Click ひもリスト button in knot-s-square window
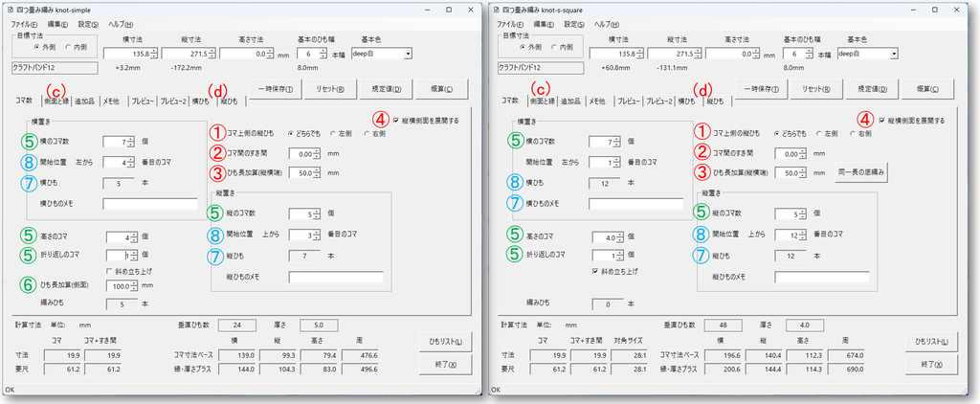This screenshot has height=404, width=980. coord(930,342)
